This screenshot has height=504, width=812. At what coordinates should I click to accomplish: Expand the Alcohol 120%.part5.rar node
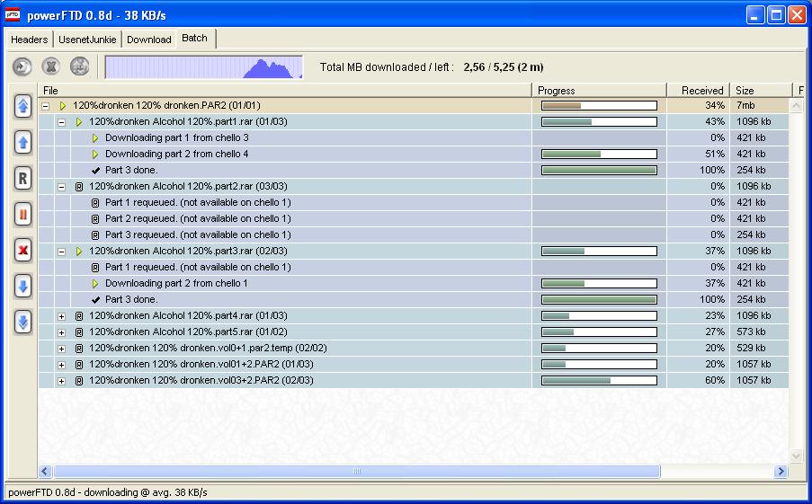coord(62,332)
